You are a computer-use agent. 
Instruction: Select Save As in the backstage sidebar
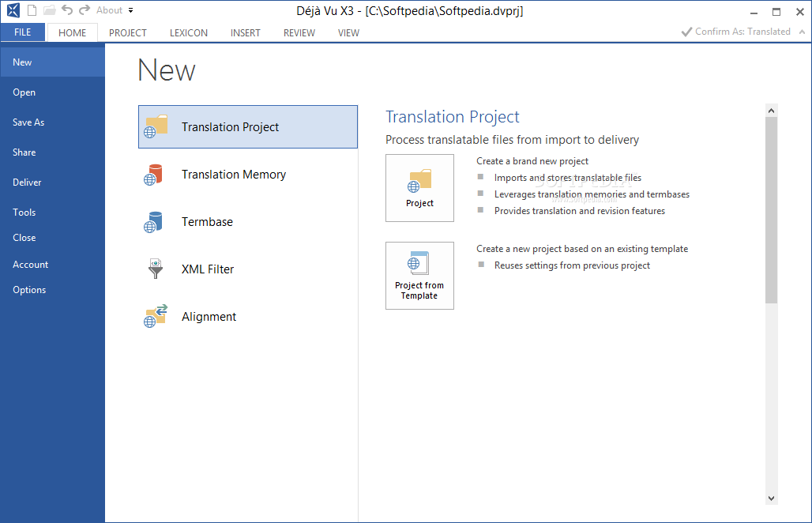pos(52,122)
